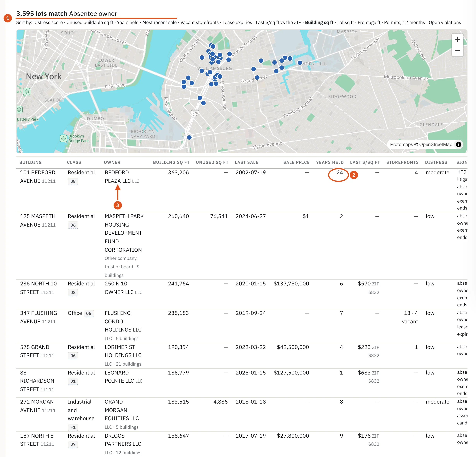476x457 pixels.
Task: Select owner DRIGGS PARTNERS LLC
Action: click(123, 440)
